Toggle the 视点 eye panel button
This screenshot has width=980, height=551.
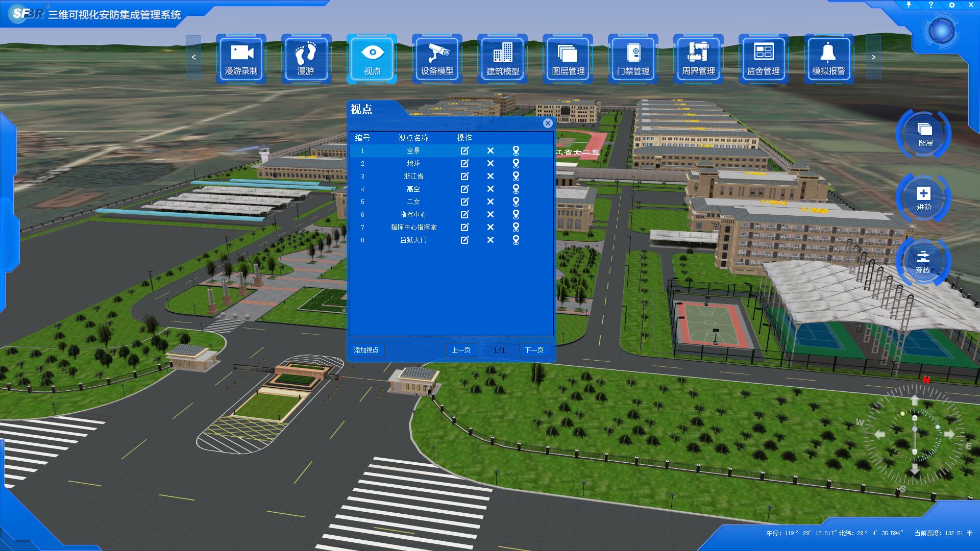[x=372, y=58]
